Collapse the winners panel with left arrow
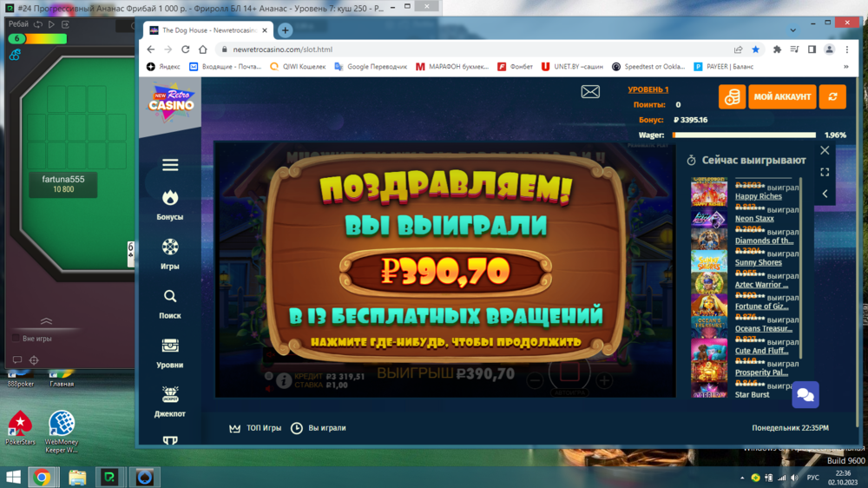This screenshot has height=488, width=868. (x=825, y=194)
